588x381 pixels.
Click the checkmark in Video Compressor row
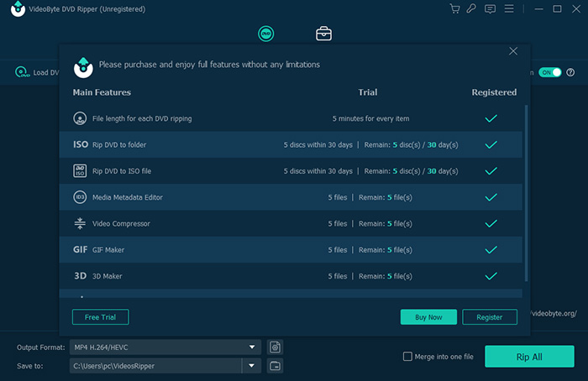pyautogui.click(x=491, y=224)
